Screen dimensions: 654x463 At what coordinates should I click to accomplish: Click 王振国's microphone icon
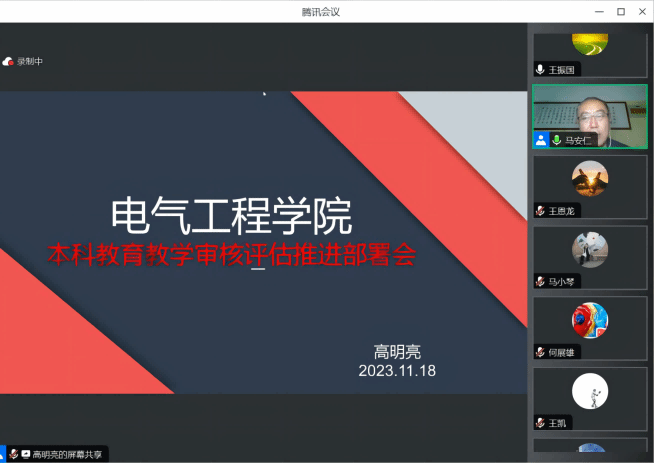point(540,70)
